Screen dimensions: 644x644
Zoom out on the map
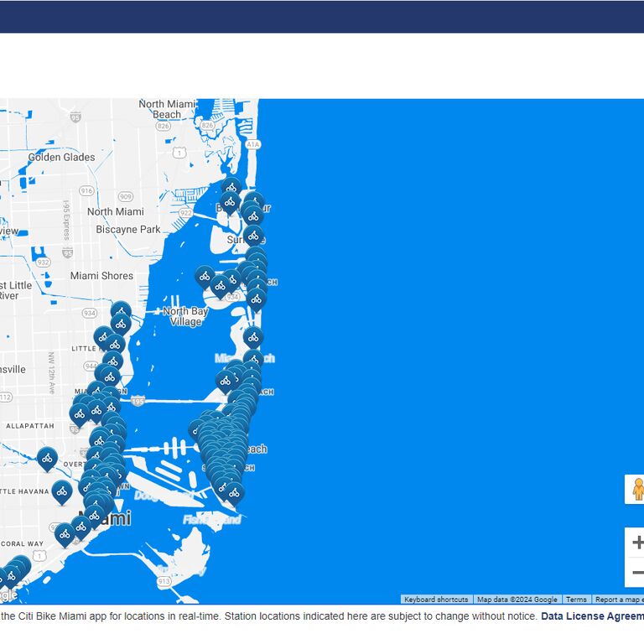(636, 573)
